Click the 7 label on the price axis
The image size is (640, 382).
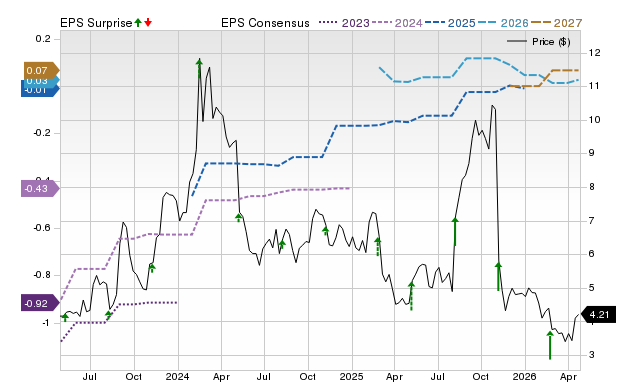(x=592, y=221)
